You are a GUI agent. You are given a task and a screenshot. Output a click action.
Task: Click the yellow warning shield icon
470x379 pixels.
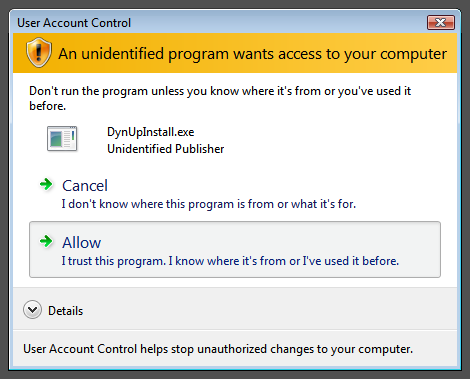coord(39,52)
